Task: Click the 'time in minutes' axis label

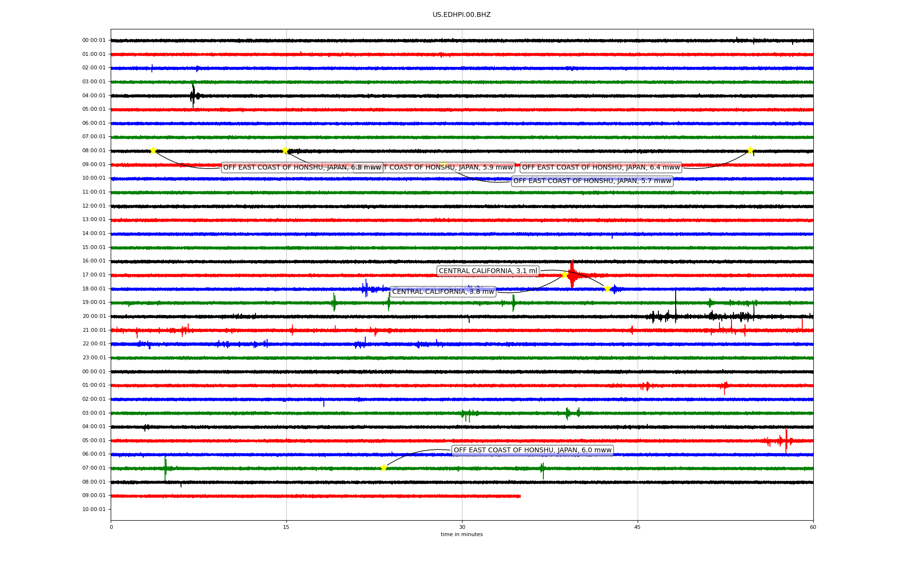Action: [462, 535]
